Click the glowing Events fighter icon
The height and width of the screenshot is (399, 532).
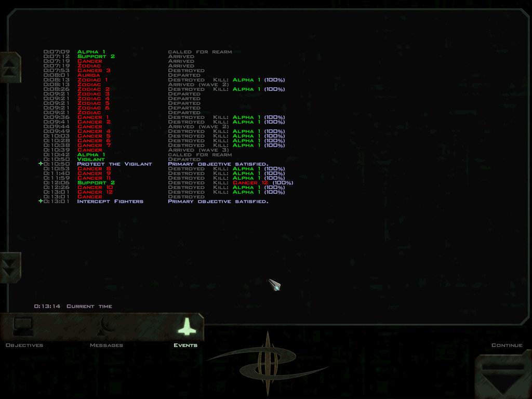[x=185, y=326]
